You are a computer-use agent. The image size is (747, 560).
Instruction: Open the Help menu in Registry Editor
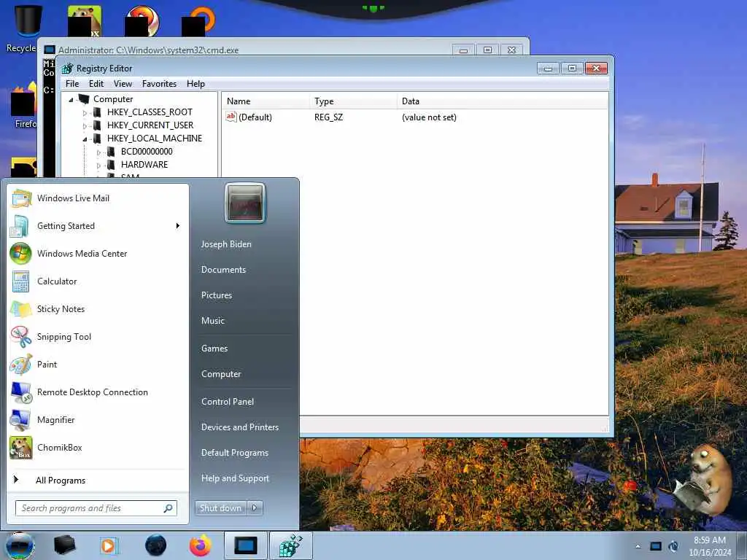click(x=196, y=84)
